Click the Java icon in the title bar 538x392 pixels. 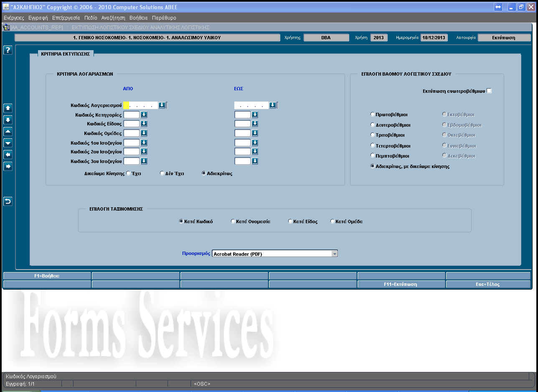coord(6,7)
